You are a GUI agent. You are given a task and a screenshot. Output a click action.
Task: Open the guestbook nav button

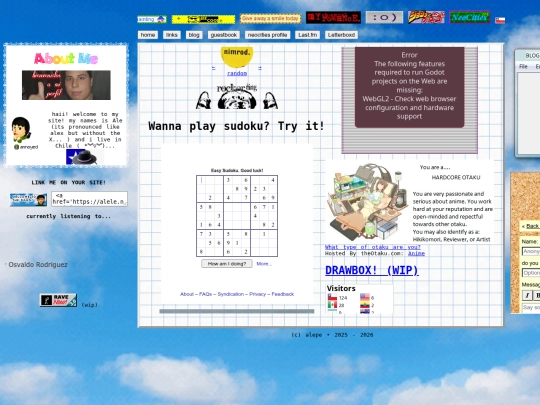224,35
